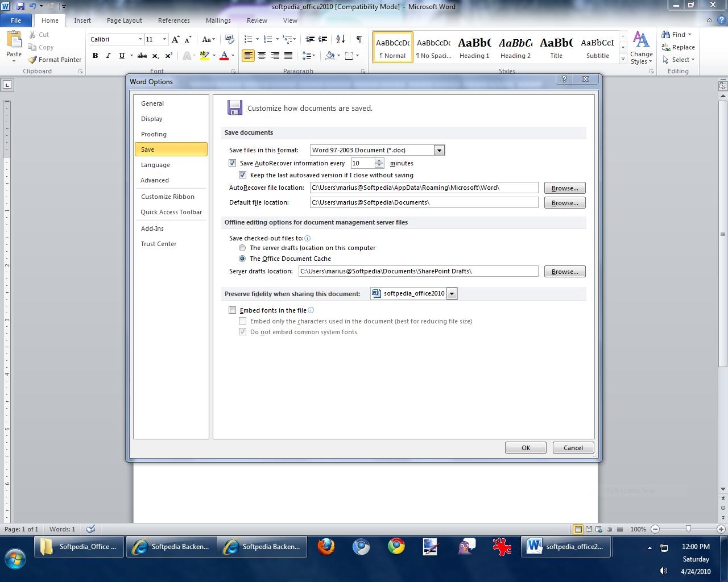Click Browse for AutoRecover file location
Image resolution: width=728 pixels, height=582 pixels.
tap(564, 188)
